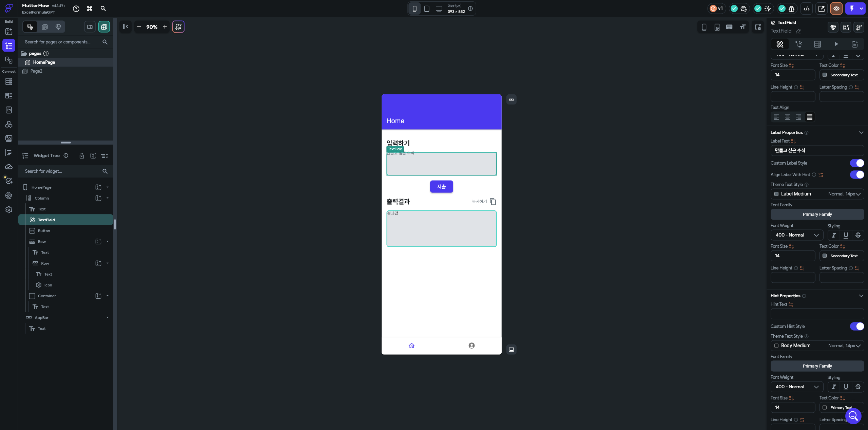Zoom in the canvas with plus
This screenshot has height=430, width=868.
click(165, 27)
